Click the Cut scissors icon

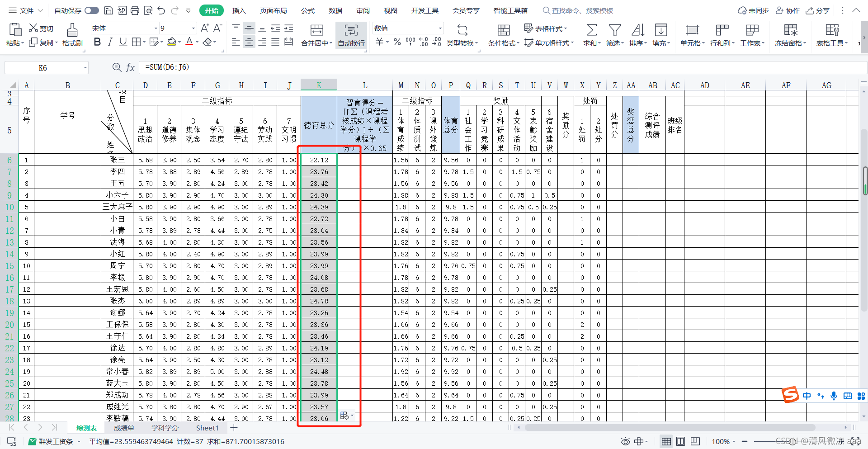[x=33, y=28]
